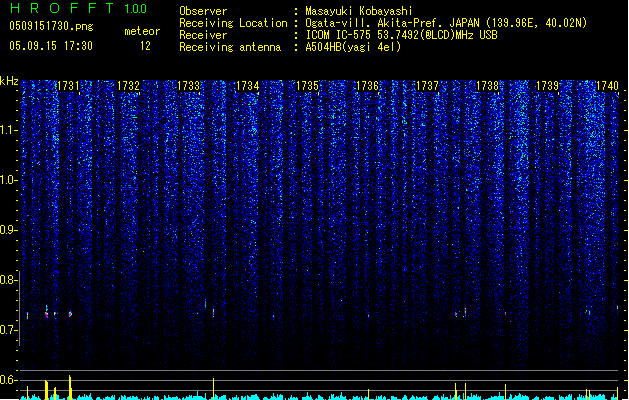This screenshot has height=400, width=629.
Task: Click the 1.0 kHz axis tick label
Action: pyautogui.click(x=8, y=180)
